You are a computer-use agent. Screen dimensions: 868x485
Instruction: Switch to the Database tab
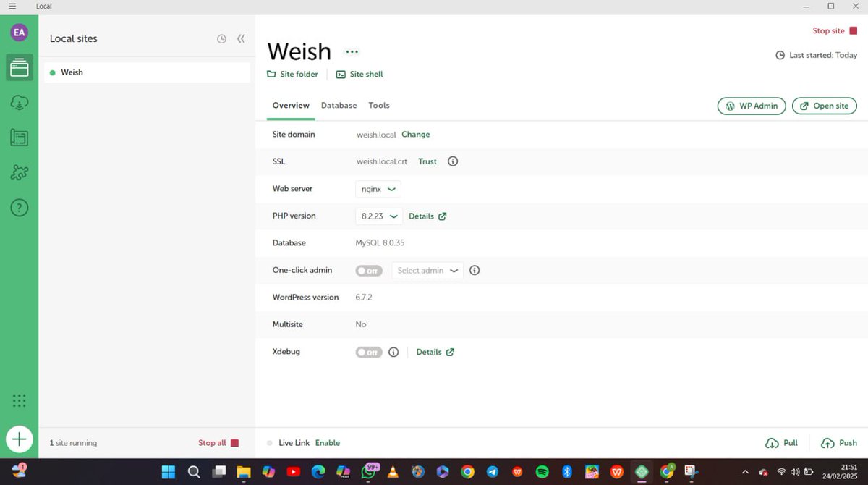click(x=339, y=106)
